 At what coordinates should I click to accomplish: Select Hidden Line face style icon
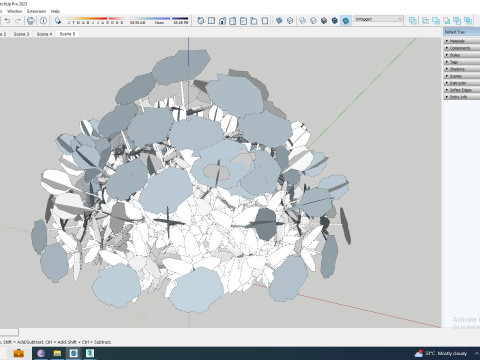(x=313, y=21)
